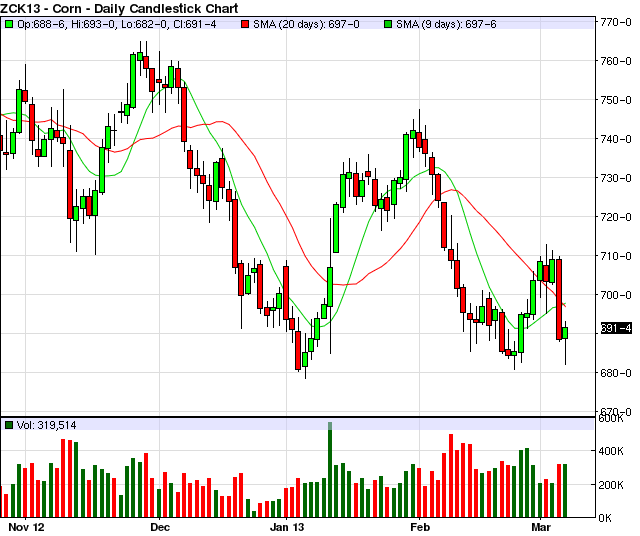Click the 'Jan 13' date axis label
640x536 pixels.
(287, 527)
